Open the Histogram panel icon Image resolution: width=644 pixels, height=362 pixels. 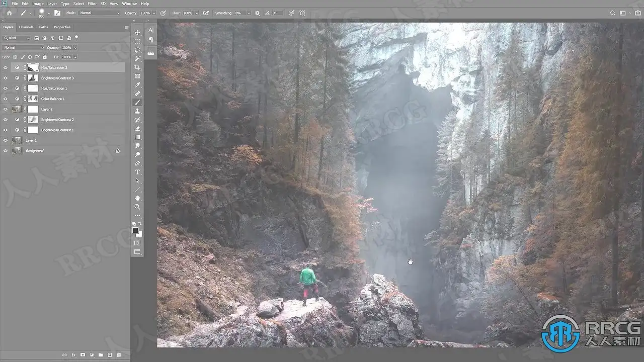tap(151, 52)
